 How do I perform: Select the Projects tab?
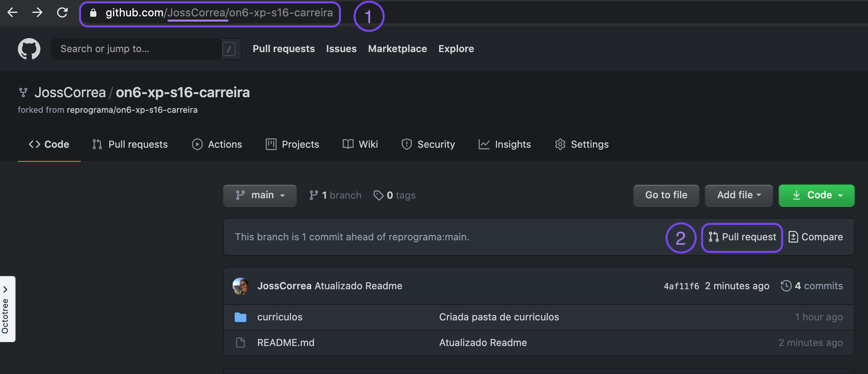292,144
